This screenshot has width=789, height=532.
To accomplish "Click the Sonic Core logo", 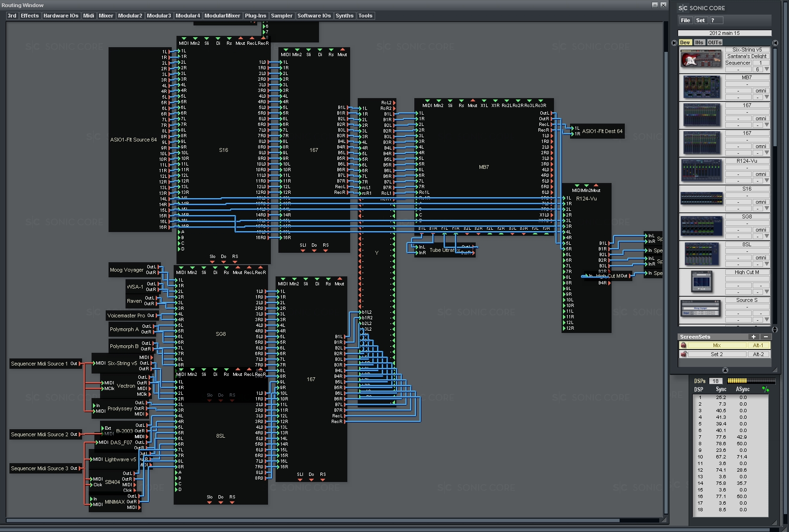I will [x=702, y=8].
